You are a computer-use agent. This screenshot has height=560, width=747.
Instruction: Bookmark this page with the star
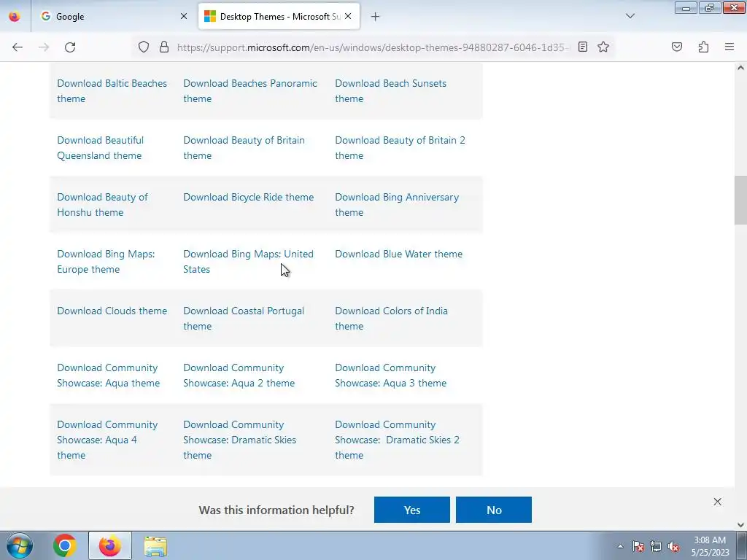point(603,47)
